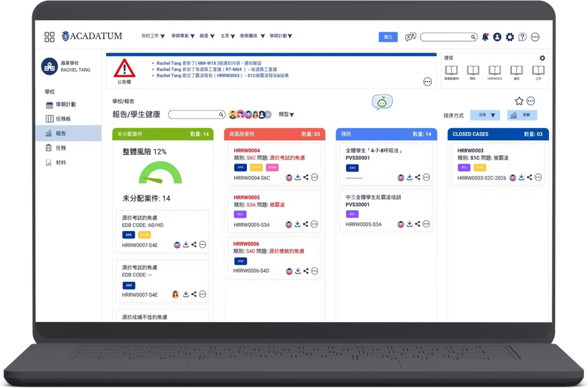This screenshot has width=588, height=388.
Task: Open the MM-W18 notice update link
Action: click(209, 63)
